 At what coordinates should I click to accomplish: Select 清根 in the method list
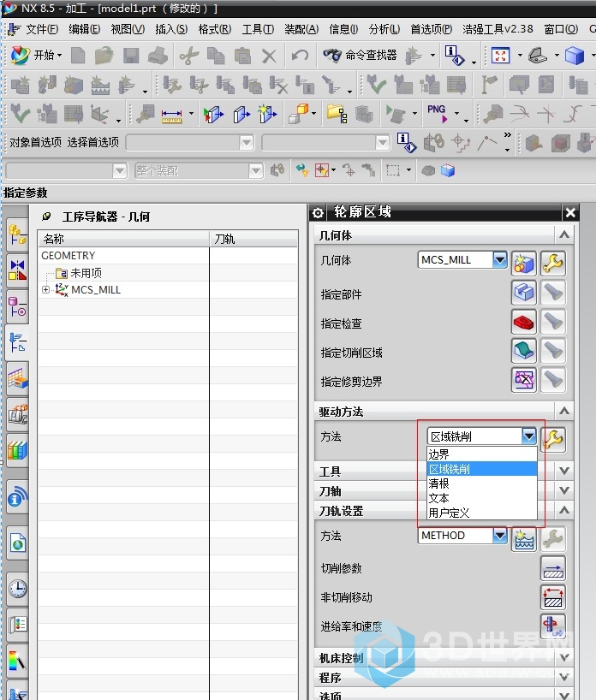tap(481, 483)
